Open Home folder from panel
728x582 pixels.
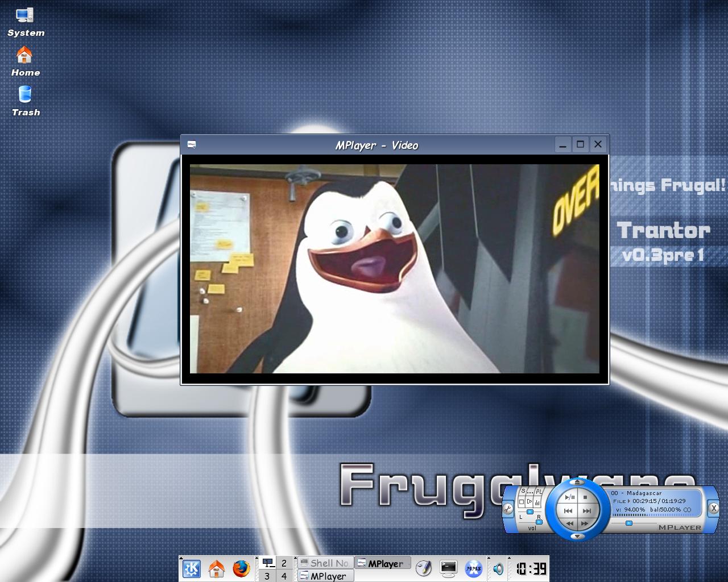pos(216,568)
